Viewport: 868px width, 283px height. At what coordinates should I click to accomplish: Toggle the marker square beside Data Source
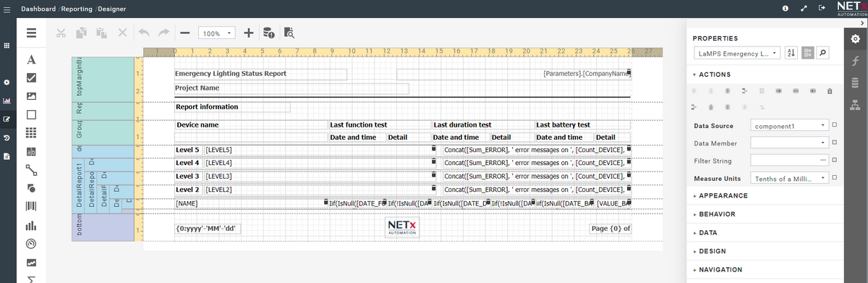coord(834,125)
